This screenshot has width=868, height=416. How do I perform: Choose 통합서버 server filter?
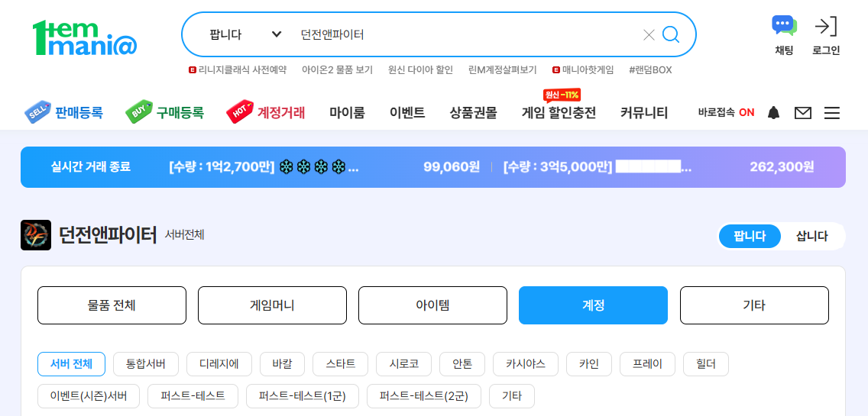point(146,364)
